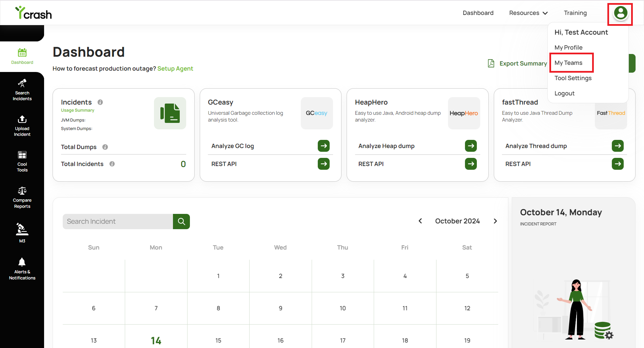Click the 'October 14, Monday' heading
Screen dimensions: 644x348
561,213
